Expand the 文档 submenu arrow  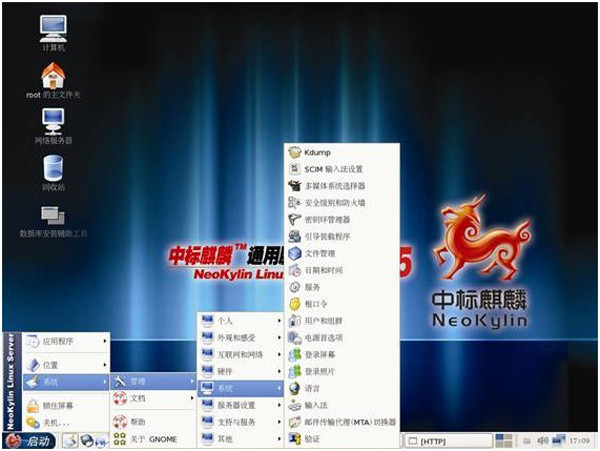pos(192,398)
